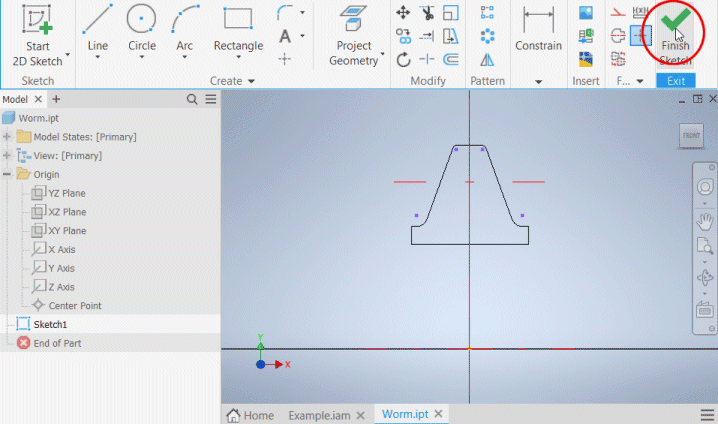Select the Rectangle tool
Viewport: 718px width, 424px height.
pos(238,18)
